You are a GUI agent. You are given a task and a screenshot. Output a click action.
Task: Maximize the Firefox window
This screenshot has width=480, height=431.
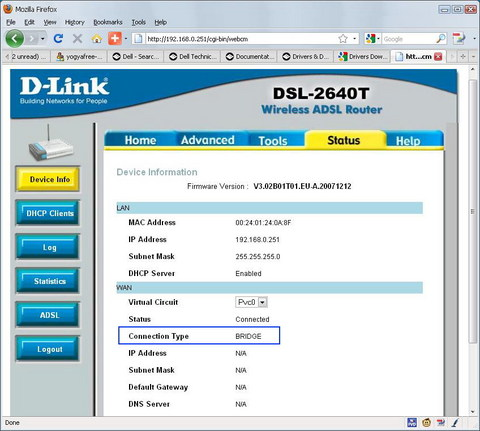click(x=458, y=9)
